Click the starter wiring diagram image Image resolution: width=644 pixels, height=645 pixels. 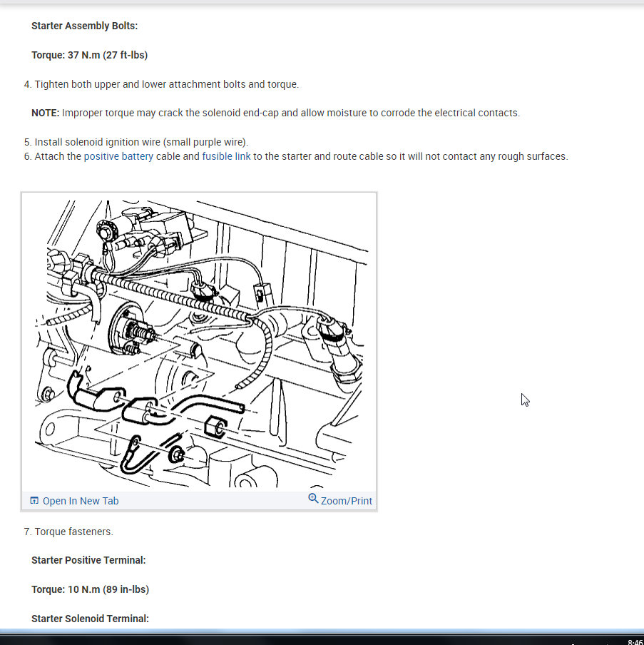pyautogui.click(x=199, y=342)
